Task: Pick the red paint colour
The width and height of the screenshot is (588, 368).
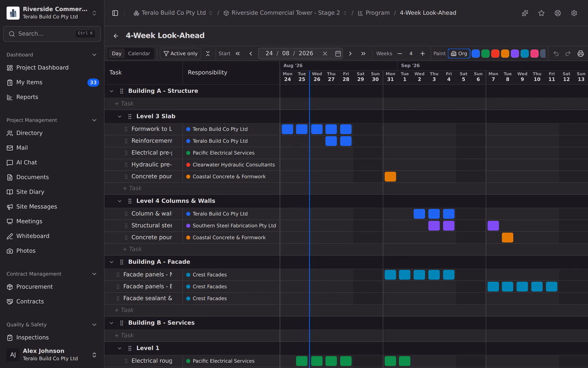Action: click(495, 53)
